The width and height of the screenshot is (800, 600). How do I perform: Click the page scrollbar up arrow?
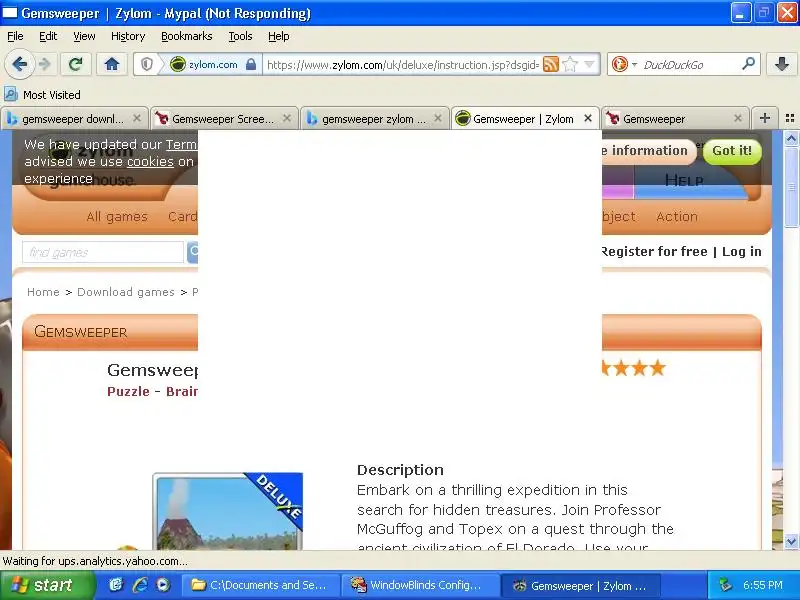[x=791, y=138]
